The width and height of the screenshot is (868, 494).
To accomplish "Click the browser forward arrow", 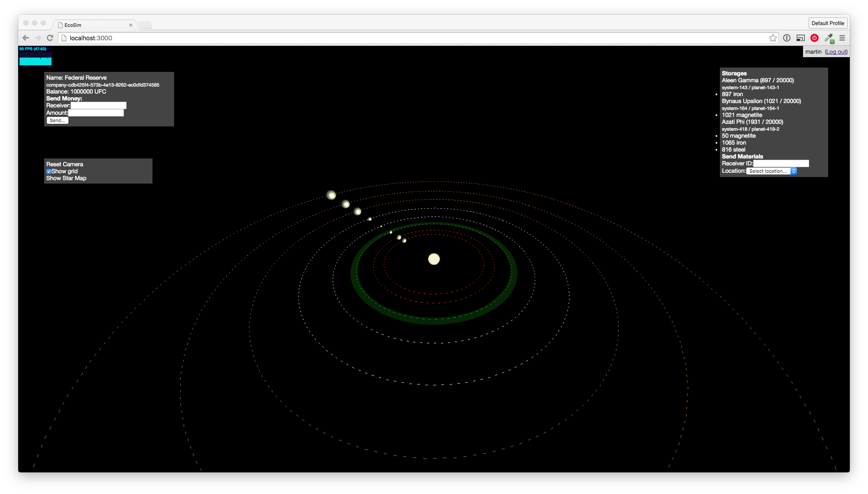I will tap(38, 38).
